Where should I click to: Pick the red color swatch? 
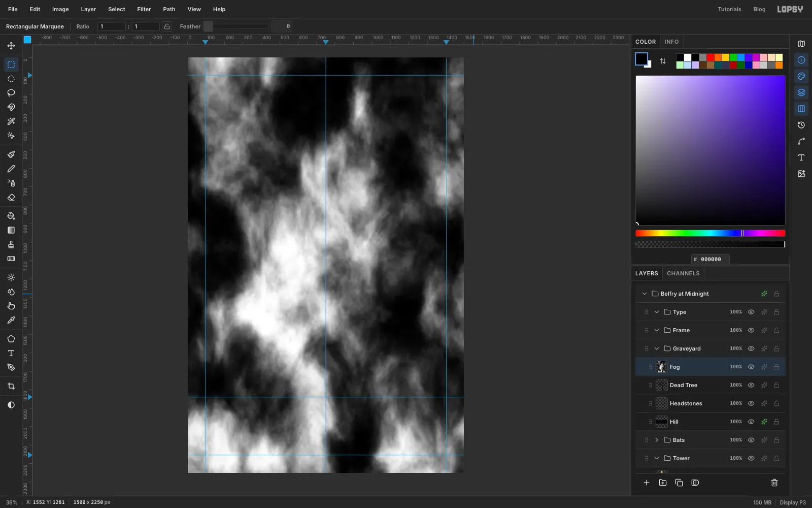(x=710, y=57)
